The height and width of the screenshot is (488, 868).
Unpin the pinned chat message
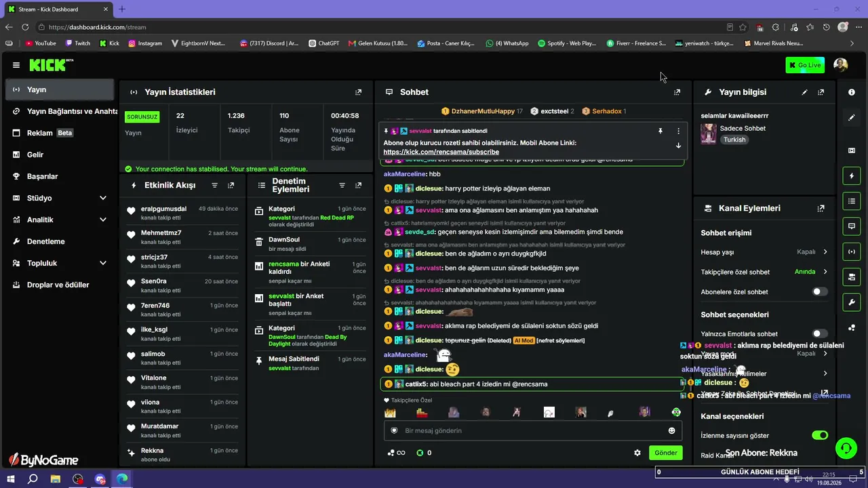click(x=660, y=131)
